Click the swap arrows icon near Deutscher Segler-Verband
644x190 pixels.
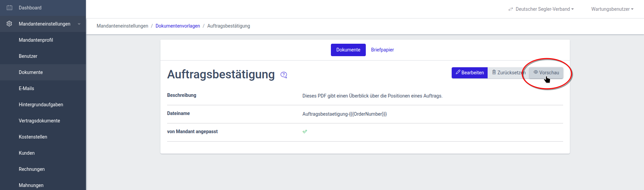pyautogui.click(x=510, y=9)
